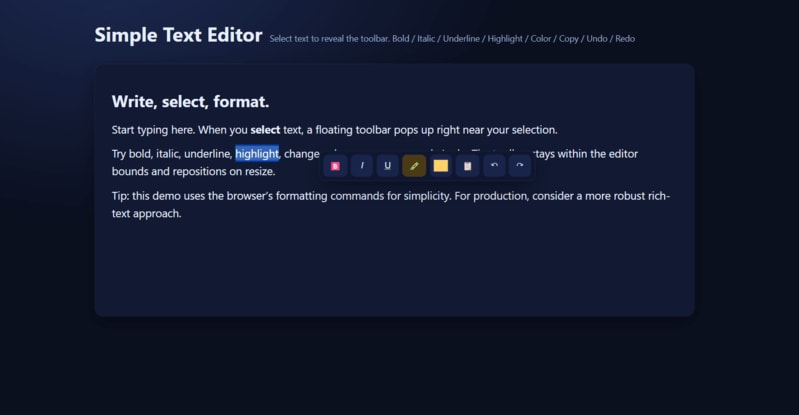Apply underline with the U icon
The height and width of the screenshot is (415, 799).
[x=388, y=166]
